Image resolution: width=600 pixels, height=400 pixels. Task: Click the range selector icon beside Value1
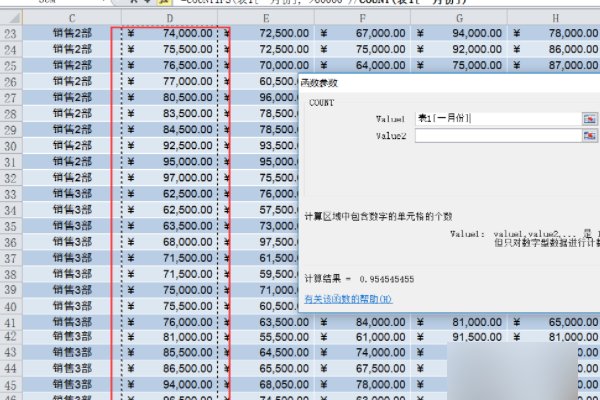click(x=590, y=119)
